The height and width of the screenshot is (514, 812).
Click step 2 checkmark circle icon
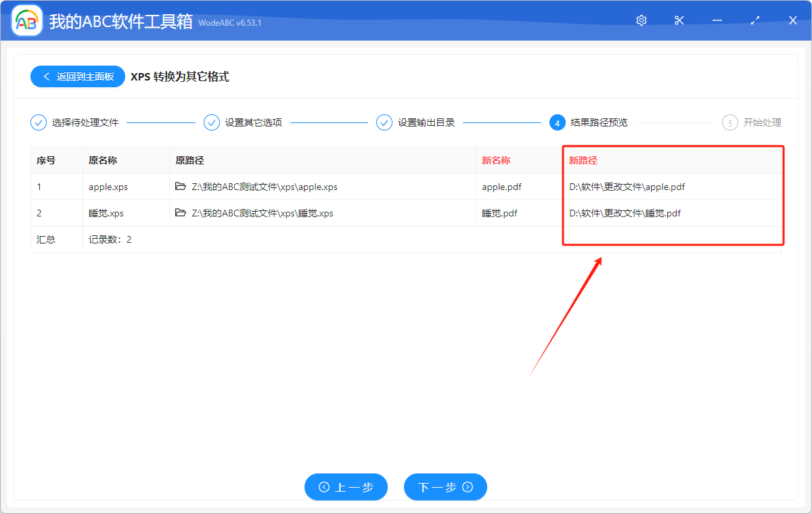(212, 122)
